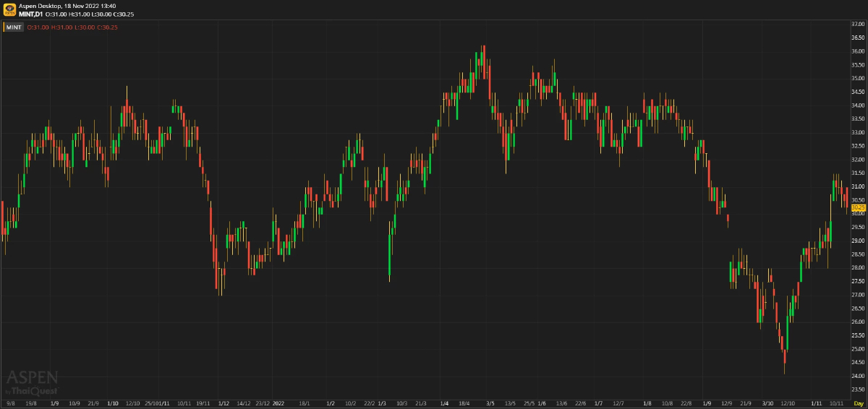Select the 1/12 date marker on axis
This screenshot has width=868, height=409.
coord(224,403)
